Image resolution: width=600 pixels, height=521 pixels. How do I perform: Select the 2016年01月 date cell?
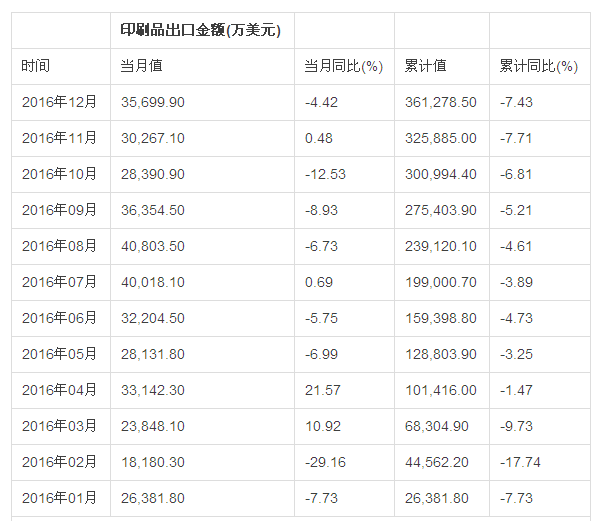(59, 498)
